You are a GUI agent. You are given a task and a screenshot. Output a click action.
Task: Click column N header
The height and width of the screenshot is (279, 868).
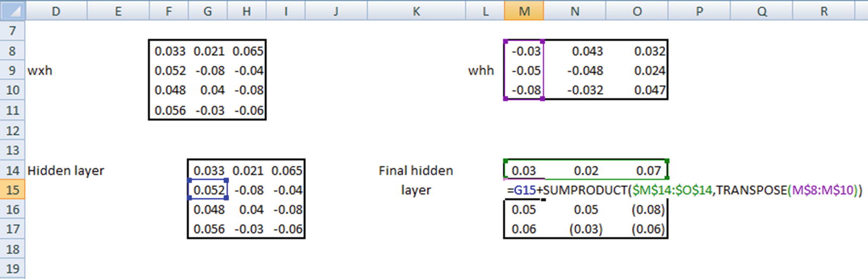575,11
